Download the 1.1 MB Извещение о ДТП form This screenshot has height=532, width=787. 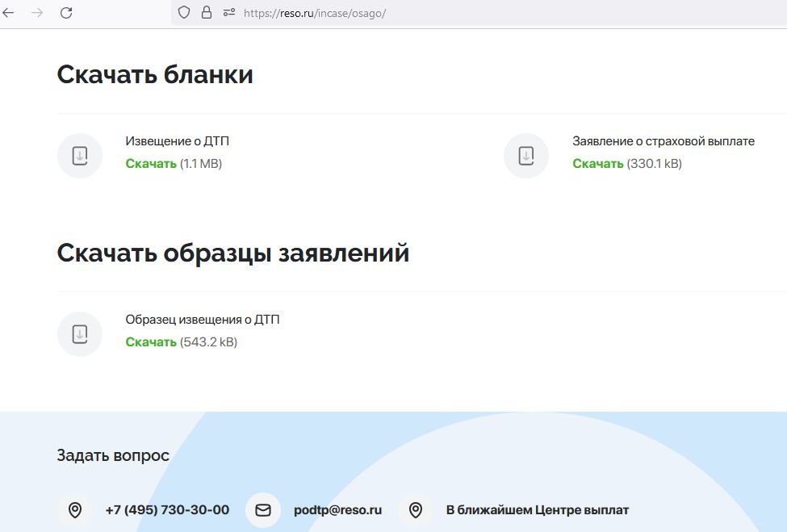151,164
